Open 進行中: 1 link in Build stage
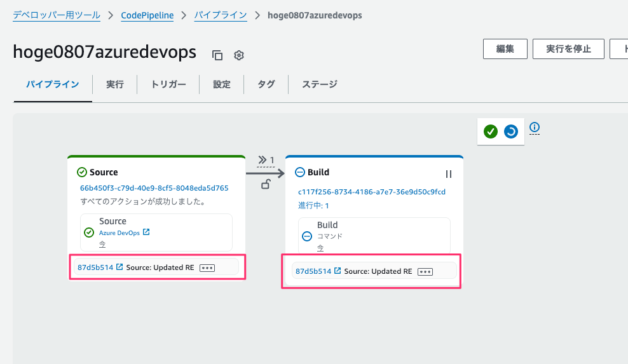Screen dimensions: 628x364 coord(313,205)
